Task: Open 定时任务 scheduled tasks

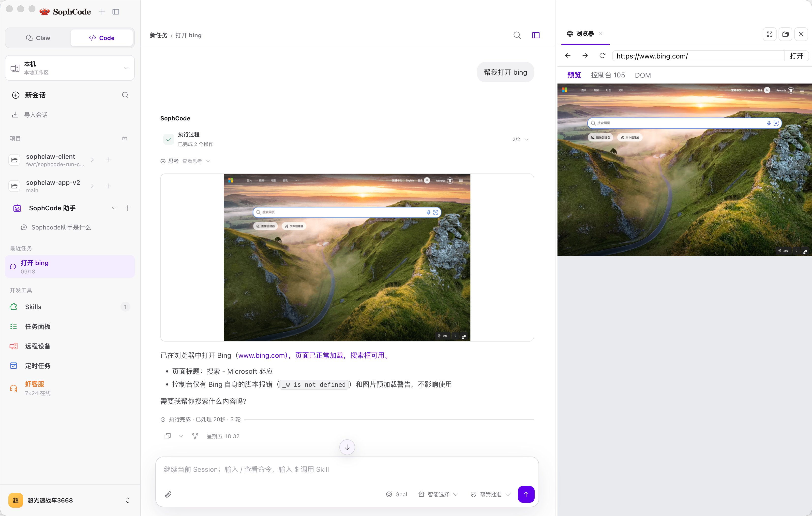Action: (x=70, y=366)
